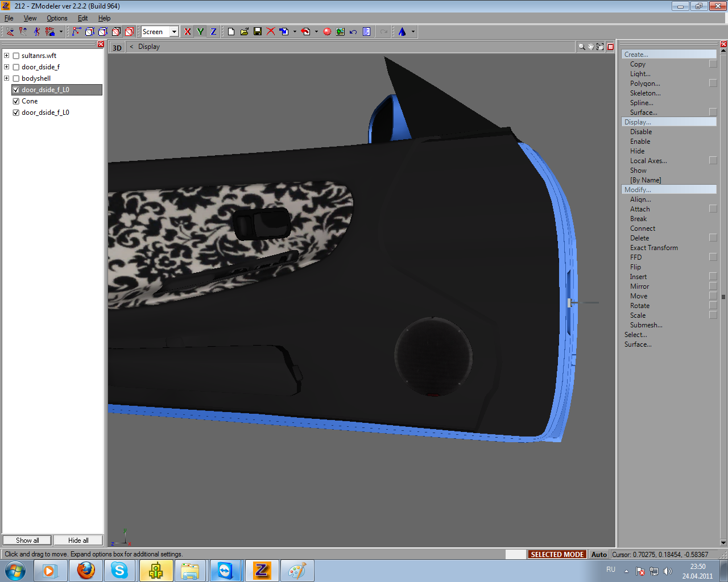Select the zoom magnifier tool in viewport
The image size is (728, 582).
(581, 47)
